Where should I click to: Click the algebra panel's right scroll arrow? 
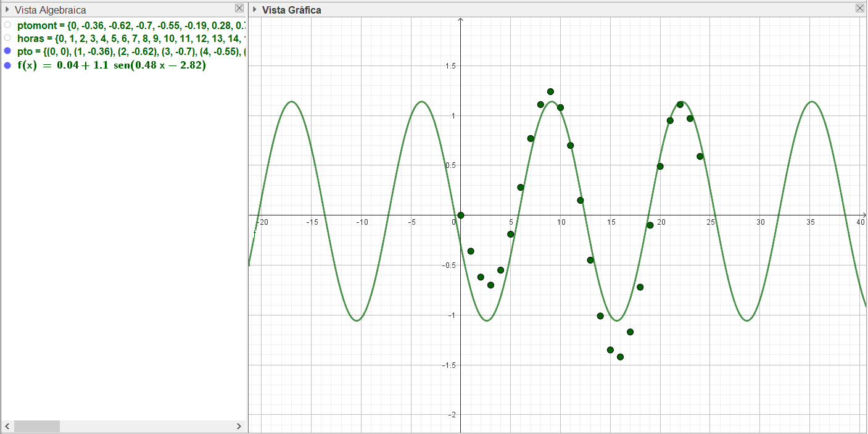tap(239, 426)
